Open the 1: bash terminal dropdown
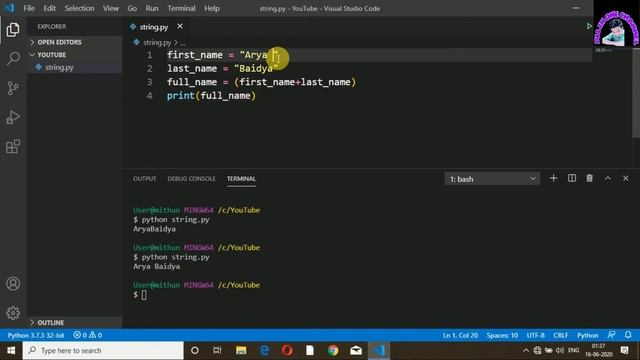This screenshot has height=360, width=640. point(492,179)
